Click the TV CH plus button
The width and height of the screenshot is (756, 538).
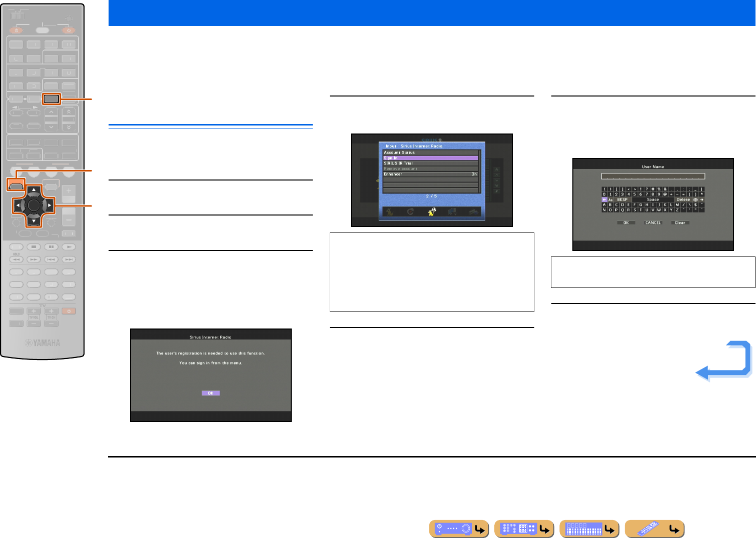[x=52, y=311]
